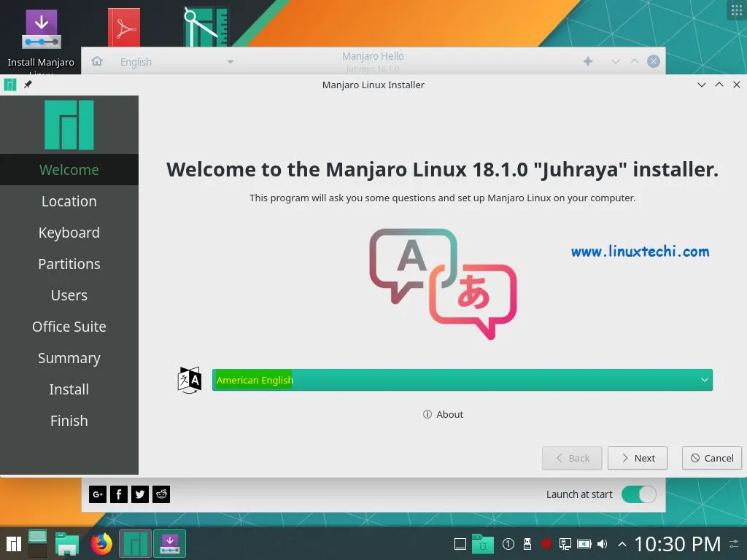Click the battery icon in the system tray
747x560 pixels.
pos(584,543)
